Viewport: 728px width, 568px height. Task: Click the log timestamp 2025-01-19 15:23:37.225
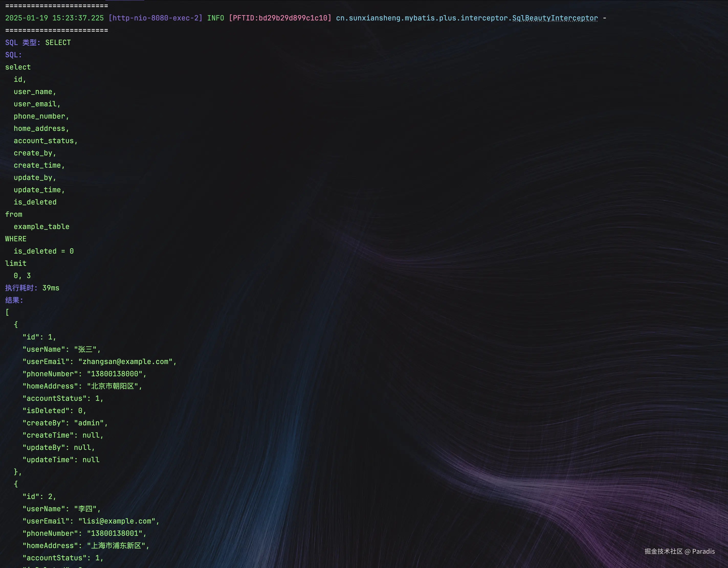tap(54, 18)
